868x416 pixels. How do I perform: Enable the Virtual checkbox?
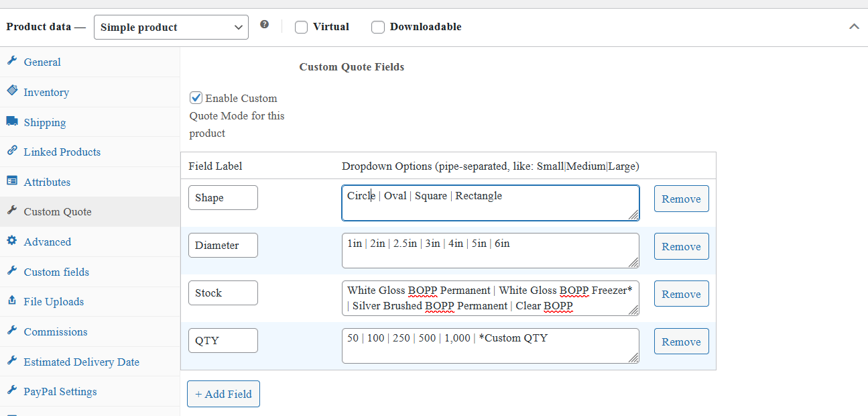302,28
